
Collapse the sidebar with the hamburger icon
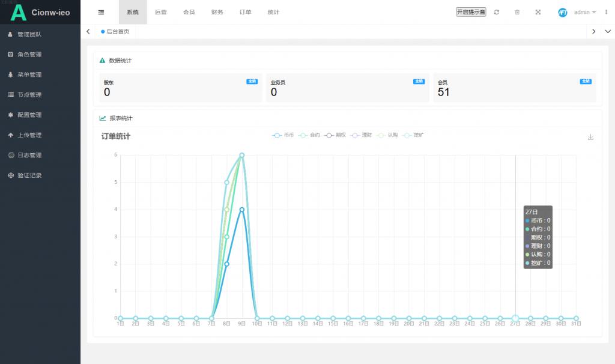click(101, 12)
